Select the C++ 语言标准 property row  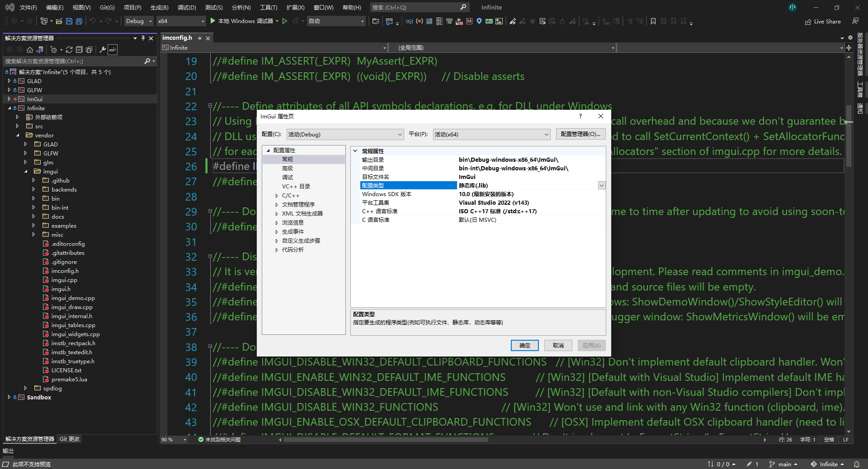pyautogui.click(x=483, y=211)
